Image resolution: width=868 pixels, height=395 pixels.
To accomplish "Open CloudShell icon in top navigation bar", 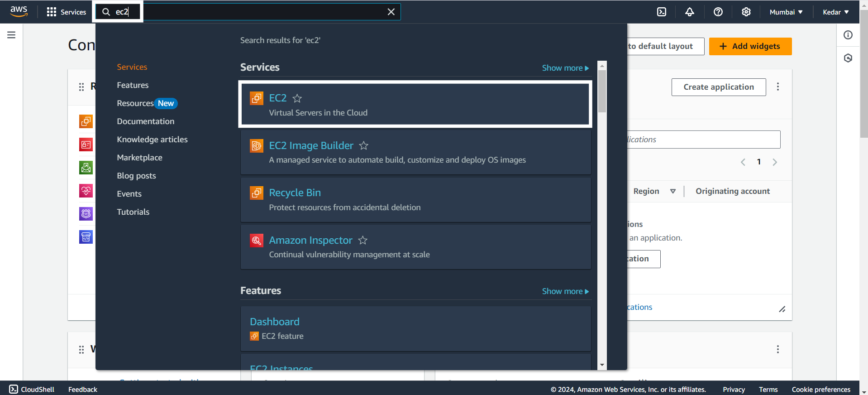I will (x=661, y=12).
